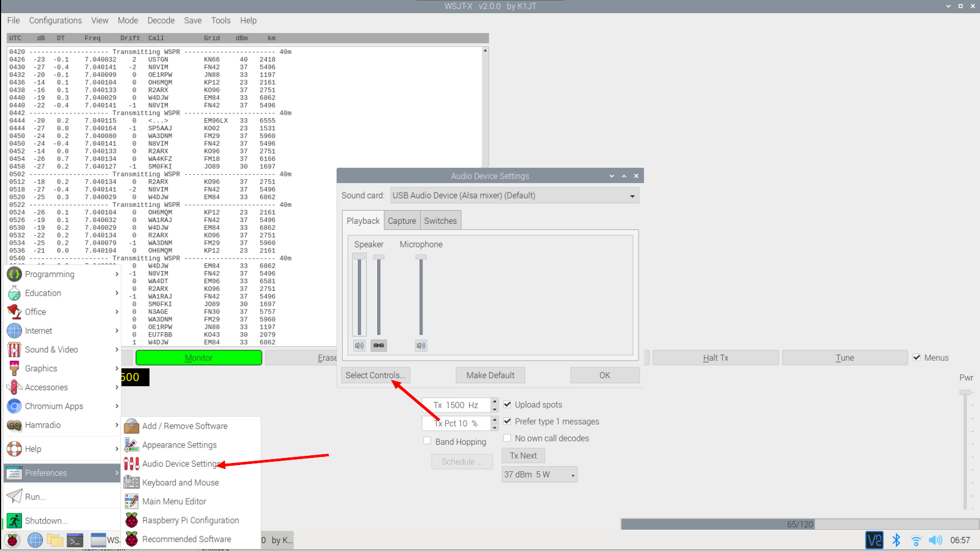980x552 pixels.
Task: Click the Bluetooth tray icon
Action: [x=896, y=540]
